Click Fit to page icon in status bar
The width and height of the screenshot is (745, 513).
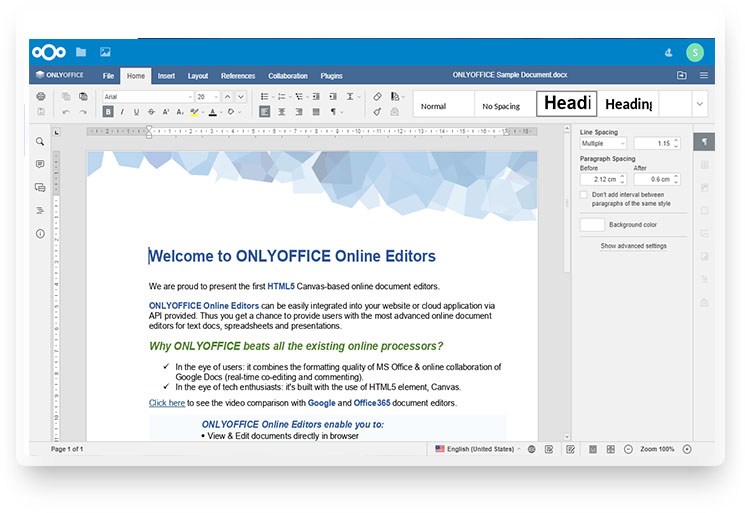(x=593, y=449)
